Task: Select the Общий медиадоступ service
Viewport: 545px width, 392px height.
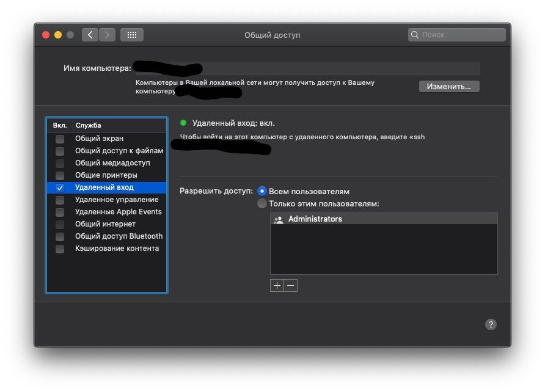Action: (x=106, y=163)
